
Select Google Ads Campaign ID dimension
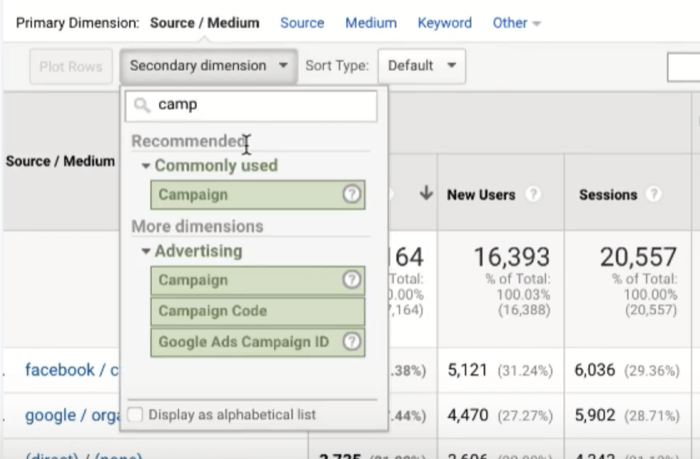[x=258, y=342]
